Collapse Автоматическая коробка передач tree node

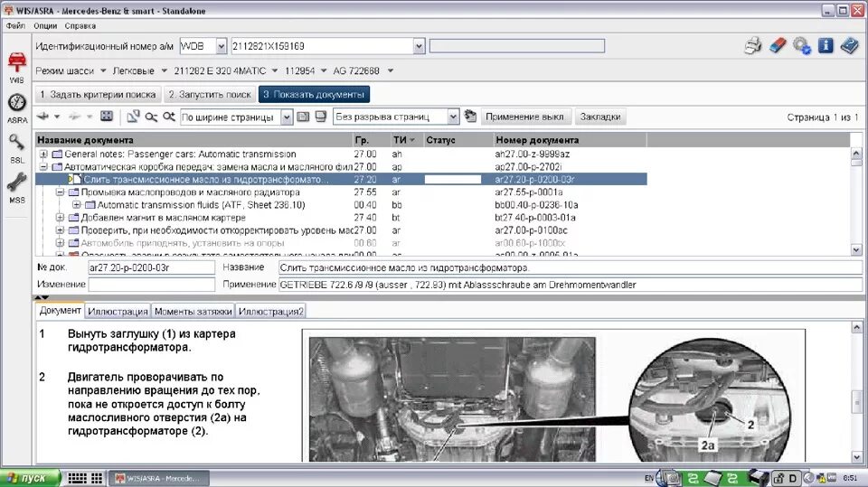click(x=43, y=166)
